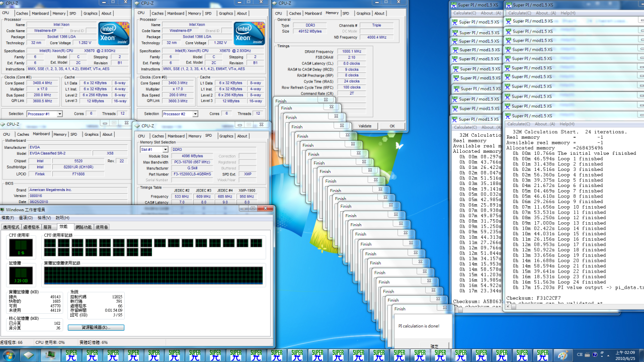
Task: Activate Task Manager monitor icon on taskbar
Action: click(50, 355)
